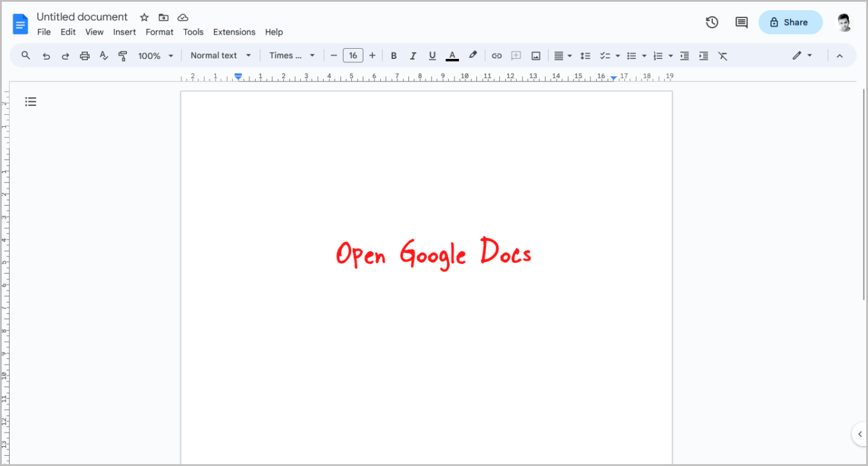Viewport: 868px width, 466px height.
Task: Star the Untitled document
Action: (144, 17)
